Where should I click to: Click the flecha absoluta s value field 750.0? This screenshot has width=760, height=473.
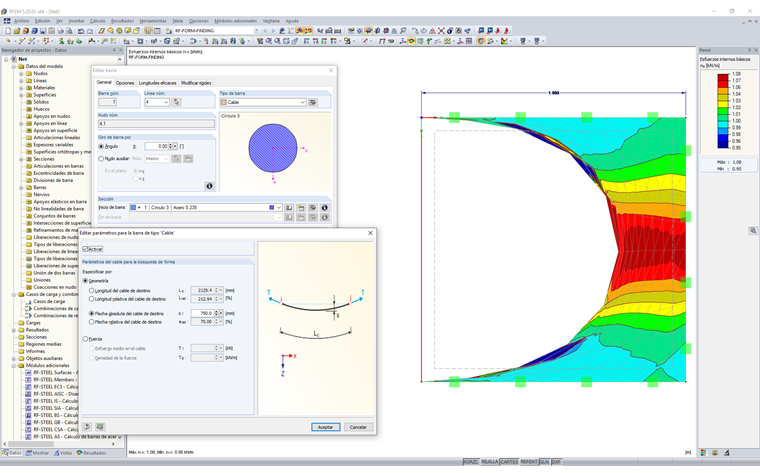pyautogui.click(x=203, y=314)
